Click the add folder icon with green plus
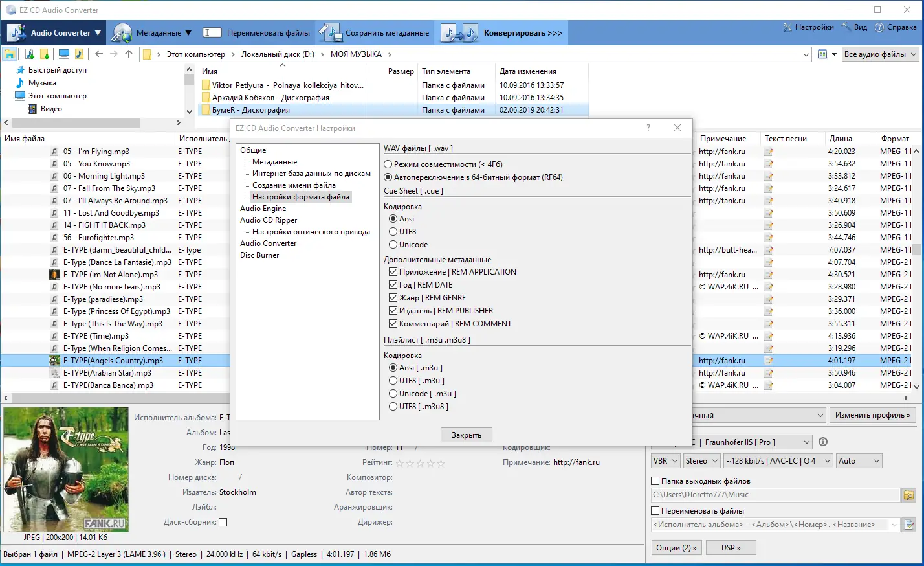This screenshot has width=924, height=566. [45, 54]
